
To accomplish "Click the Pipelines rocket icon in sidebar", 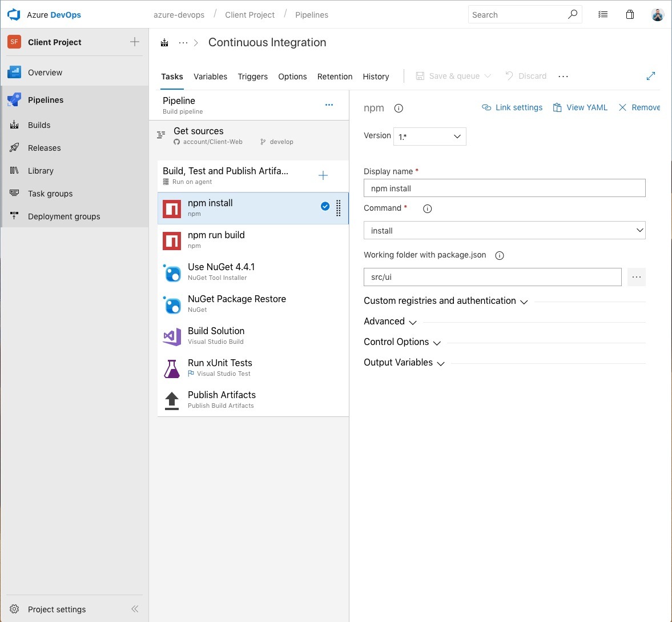I will [x=14, y=99].
